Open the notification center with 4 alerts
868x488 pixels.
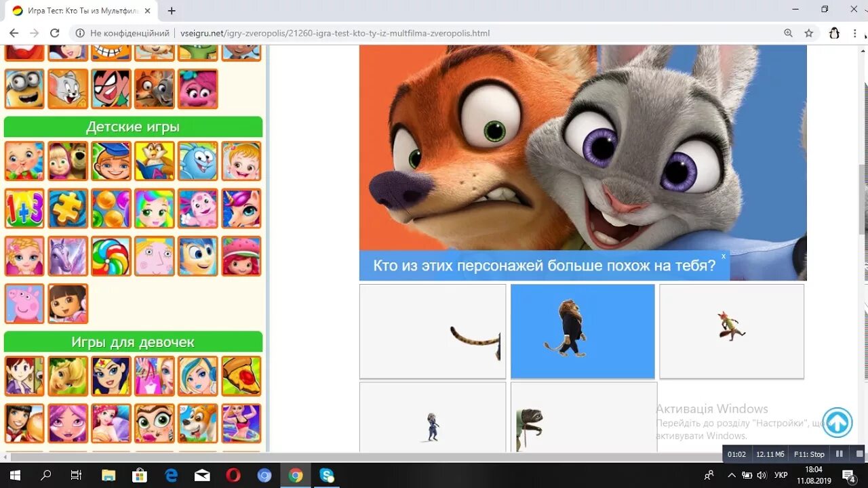click(849, 476)
